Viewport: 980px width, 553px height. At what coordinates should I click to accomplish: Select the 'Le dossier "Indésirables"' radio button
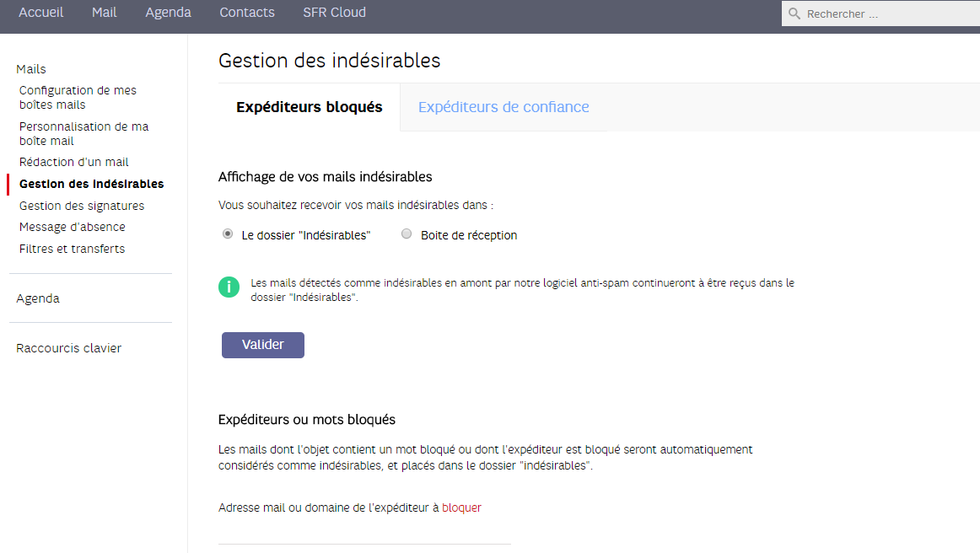tap(228, 234)
